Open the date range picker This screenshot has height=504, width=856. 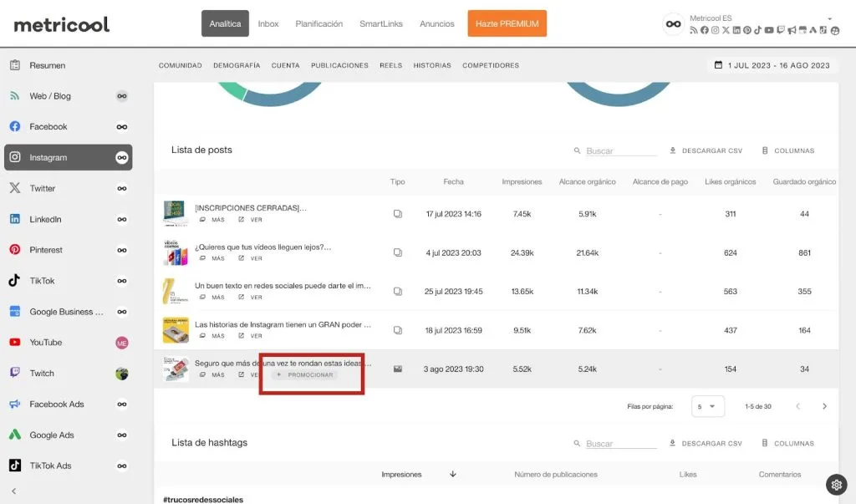(x=772, y=65)
